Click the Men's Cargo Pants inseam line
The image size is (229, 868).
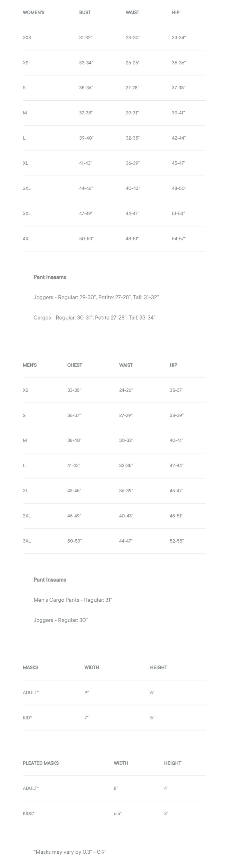(x=73, y=600)
